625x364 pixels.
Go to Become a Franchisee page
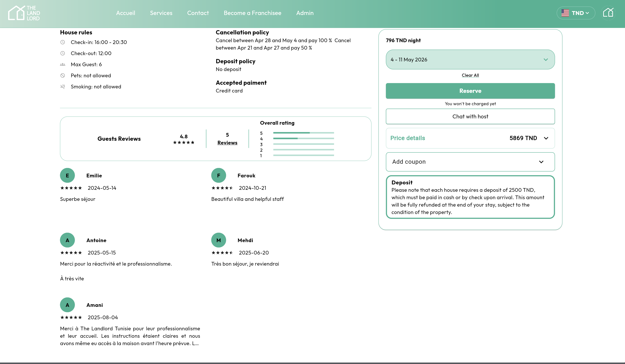[252, 13]
